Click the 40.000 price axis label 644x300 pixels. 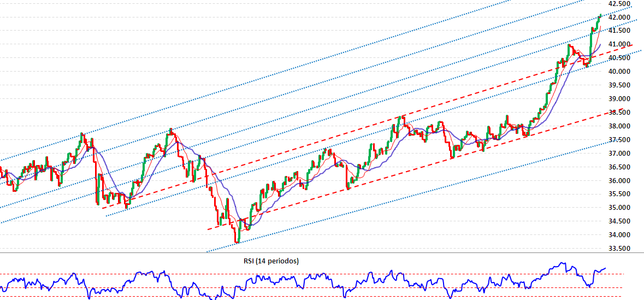point(620,71)
